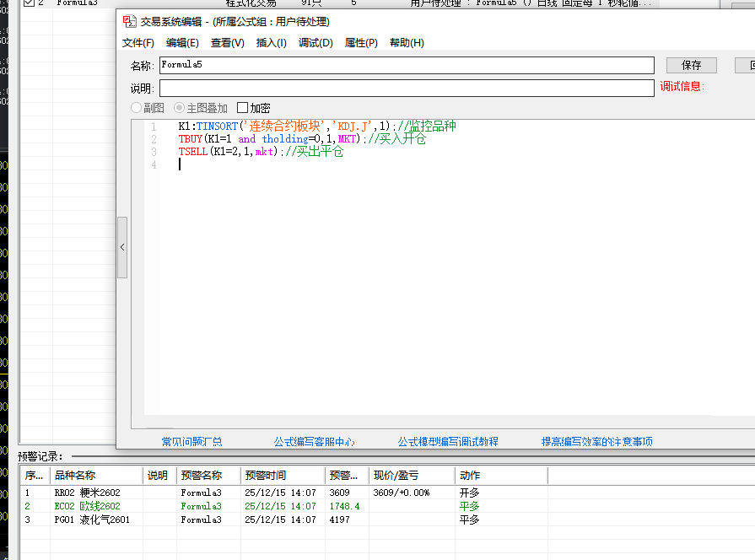Open the 文件(F) menu
The width and height of the screenshot is (755, 560).
coord(138,43)
